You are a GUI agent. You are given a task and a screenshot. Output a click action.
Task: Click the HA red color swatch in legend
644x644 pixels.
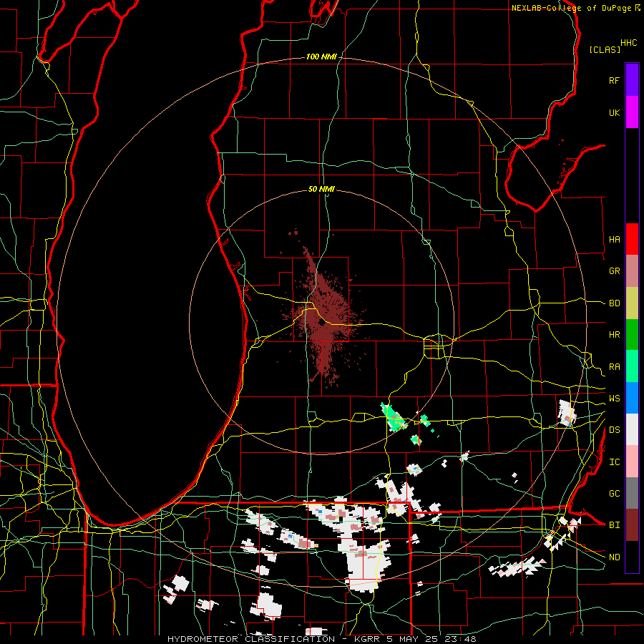[632, 239]
